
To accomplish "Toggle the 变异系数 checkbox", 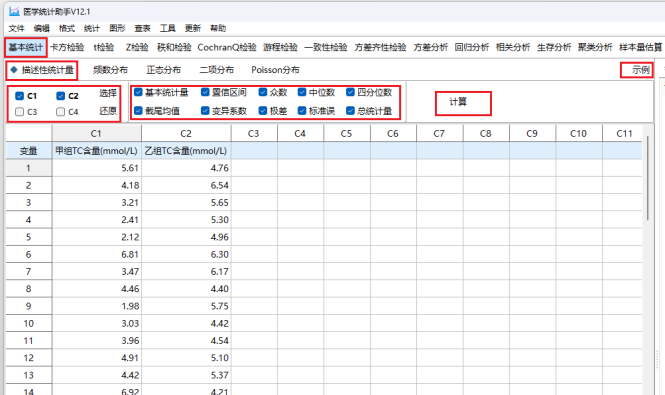I will (x=205, y=111).
